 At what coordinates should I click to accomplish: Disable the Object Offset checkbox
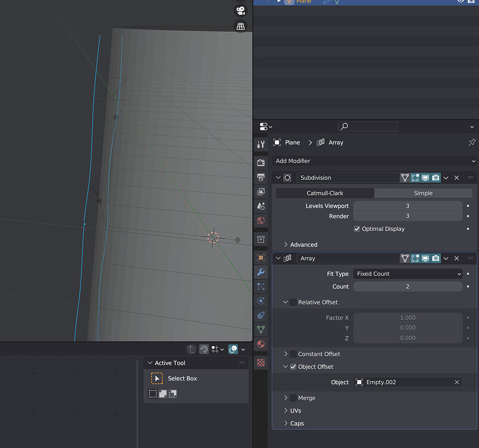(293, 367)
